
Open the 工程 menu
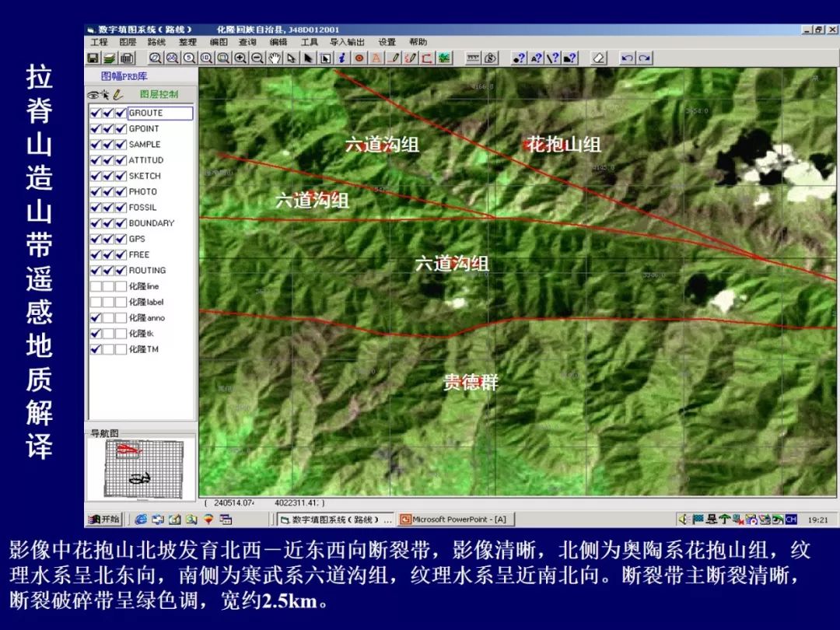pyautogui.click(x=99, y=42)
